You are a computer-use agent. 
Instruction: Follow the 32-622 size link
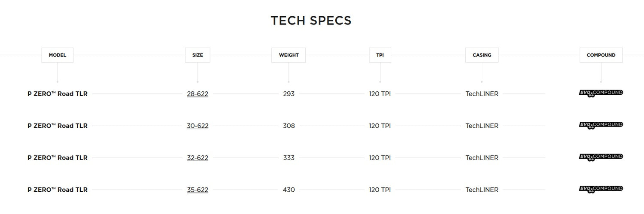tap(197, 158)
